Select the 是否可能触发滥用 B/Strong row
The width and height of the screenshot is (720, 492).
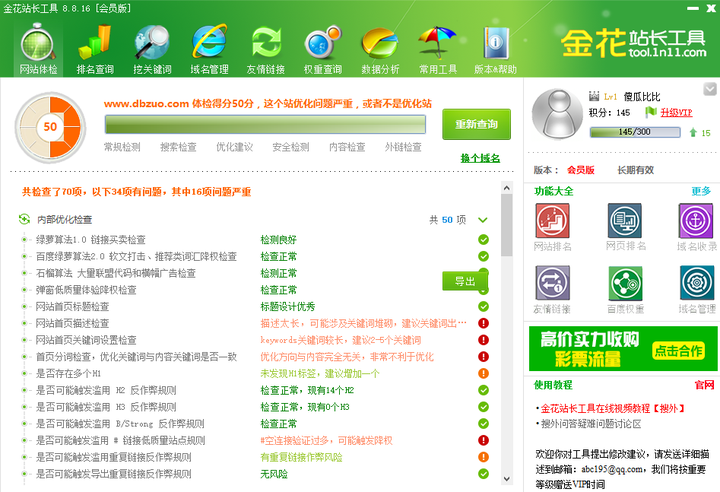pos(255,424)
